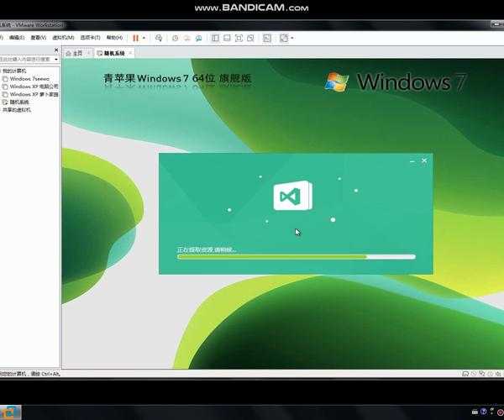Click the stretch guest display toolbar icon
Screen dimensions: 504x420
point(284,38)
